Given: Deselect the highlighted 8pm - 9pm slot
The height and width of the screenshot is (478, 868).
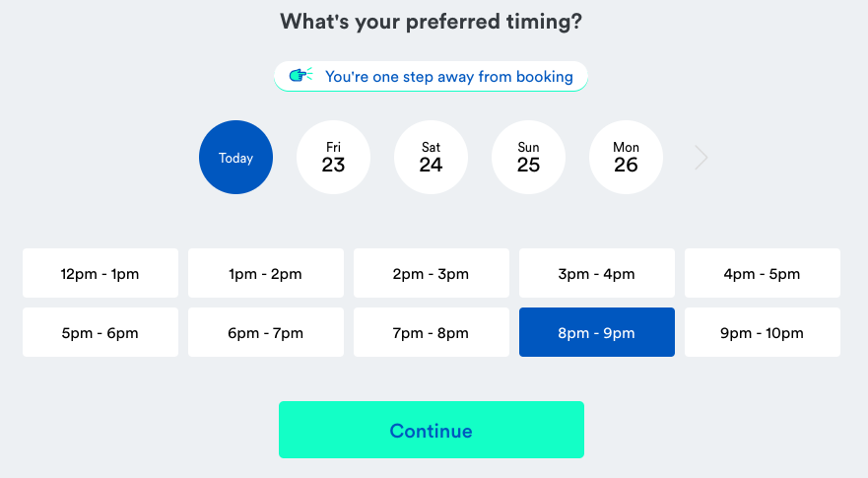Looking at the screenshot, I should point(597,332).
